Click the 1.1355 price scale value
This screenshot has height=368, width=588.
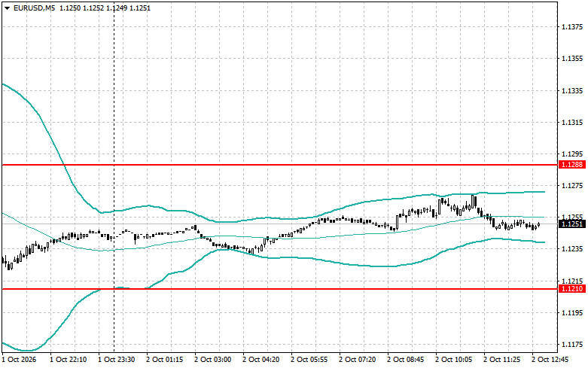pyautogui.click(x=572, y=59)
